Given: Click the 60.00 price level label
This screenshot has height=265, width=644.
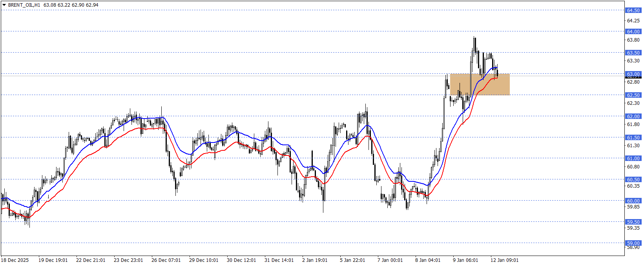Looking at the screenshot, I should coord(633,201).
